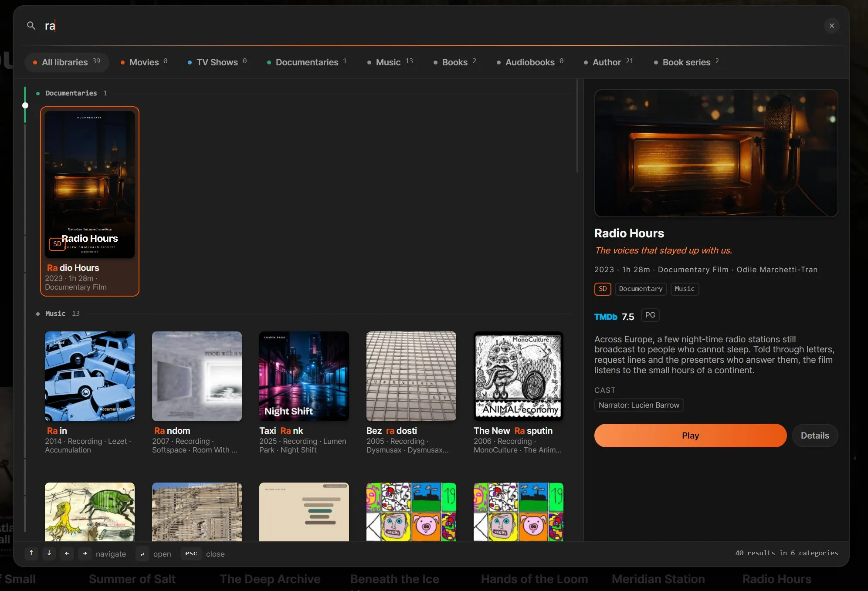The height and width of the screenshot is (591, 868).
Task: Click the left arrow navigate key
Action: 67,553
